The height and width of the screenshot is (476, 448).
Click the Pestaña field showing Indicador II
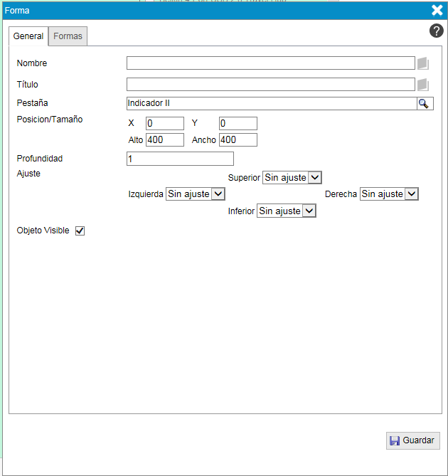[x=270, y=104]
